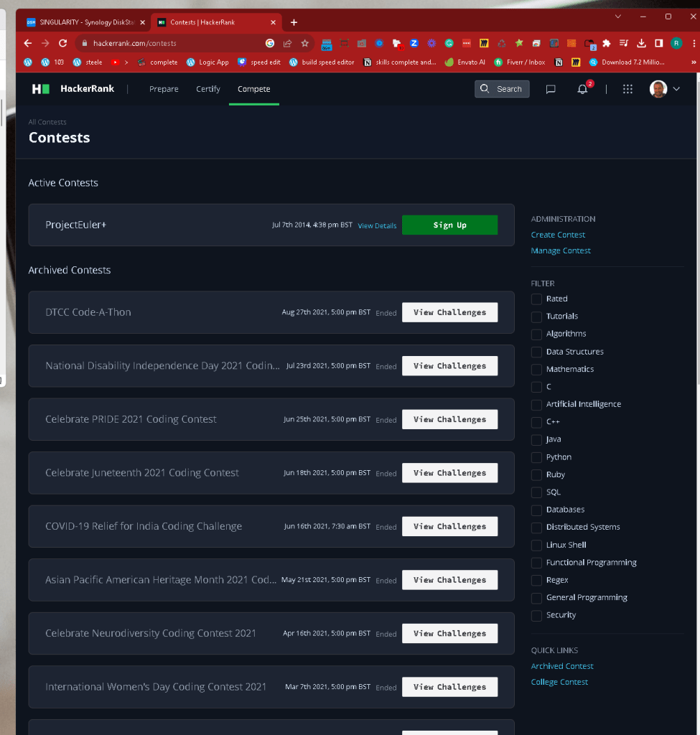Switch to SINGULARITY Synology DiskStation tab
Screen dimensions: 700x735
click(x=86, y=22)
